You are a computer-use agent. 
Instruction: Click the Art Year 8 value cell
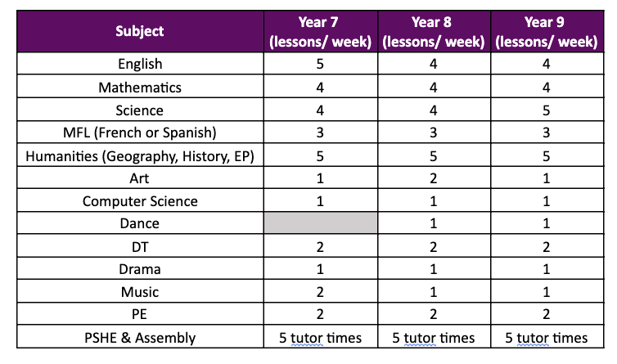coord(434,178)
